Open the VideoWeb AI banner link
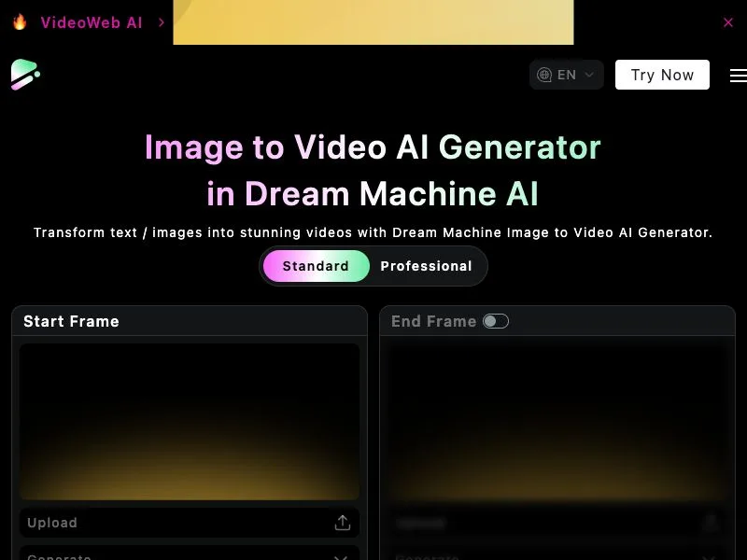Screen dimensions: 747x560 point(92,22)
